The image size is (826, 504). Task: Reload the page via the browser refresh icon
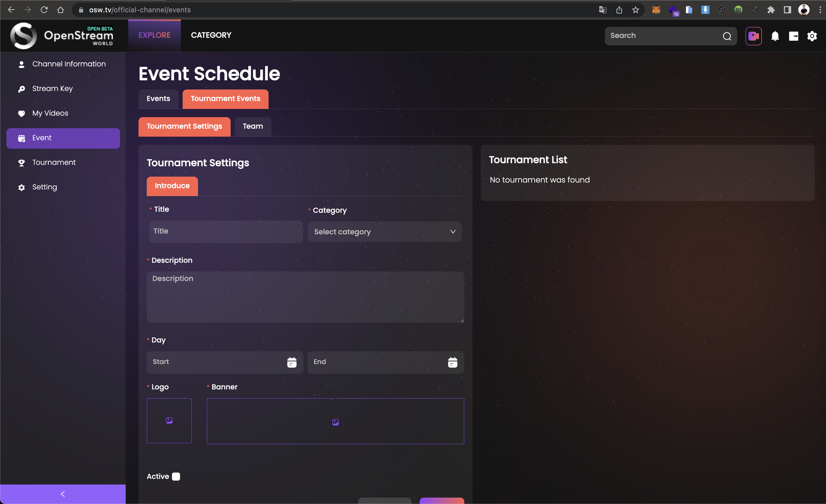[44, 10]
